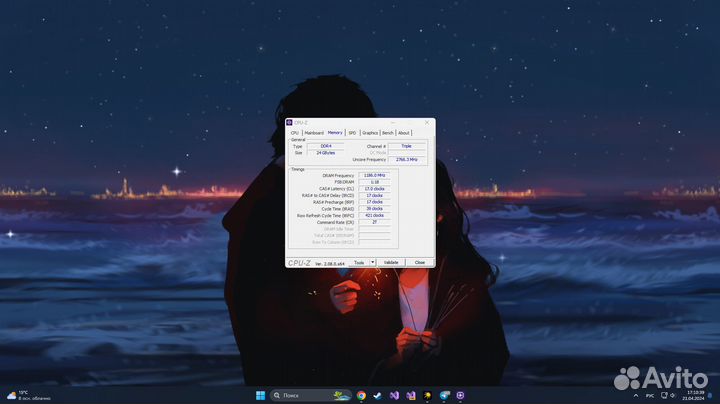
Task: Click the Triple channel value
Action: pos(406,146)
